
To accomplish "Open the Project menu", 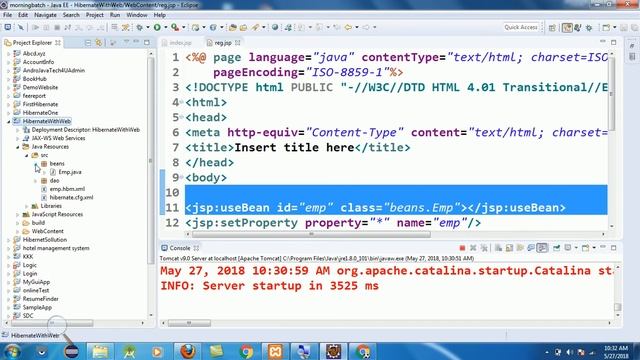I will point(95,15).
